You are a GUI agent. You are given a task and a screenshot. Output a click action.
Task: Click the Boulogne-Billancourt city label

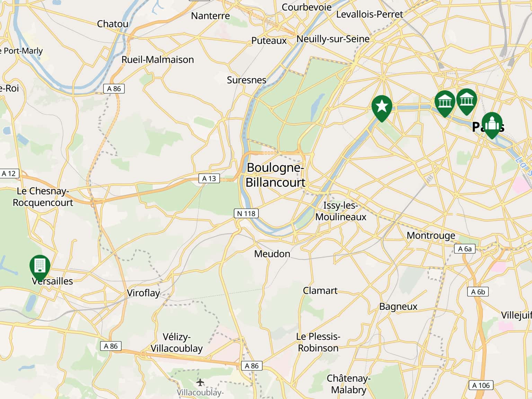pyautogui.click(x=275, y=175)
